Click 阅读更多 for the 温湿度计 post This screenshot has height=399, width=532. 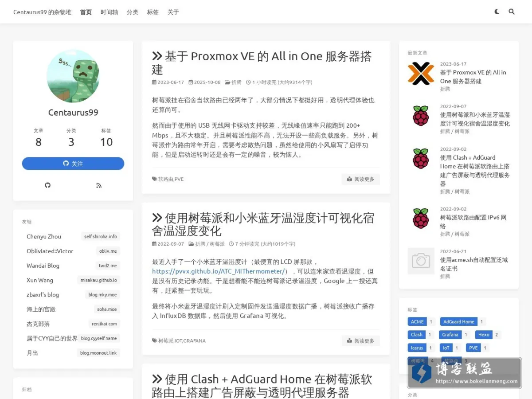pos(361,340)
